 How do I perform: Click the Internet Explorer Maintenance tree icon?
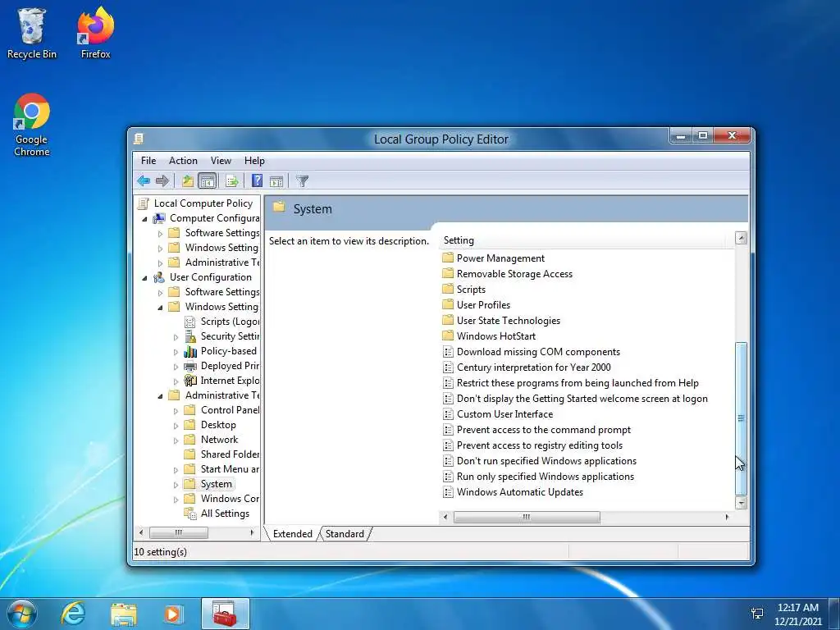pyautogui.click(x=190, y=381)
